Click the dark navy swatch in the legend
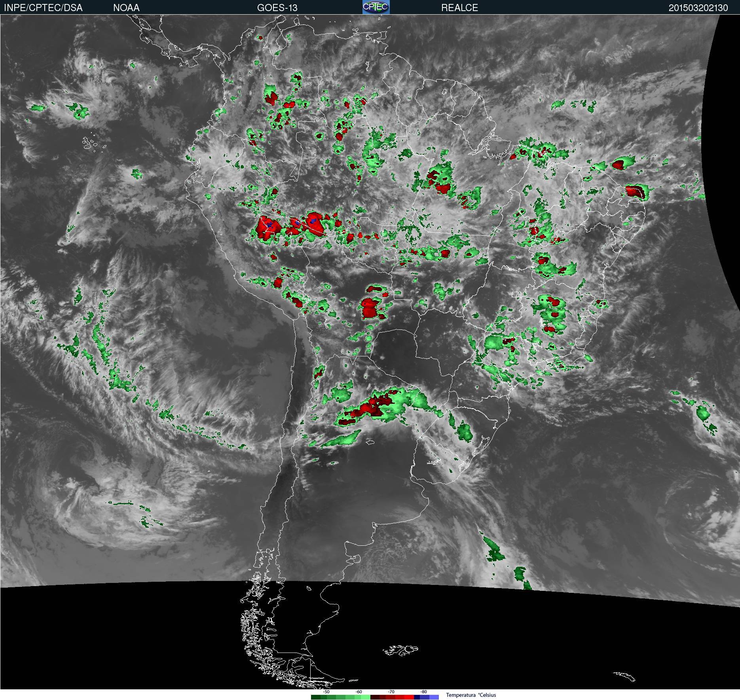The image size is (740, 700). [417, 697]
